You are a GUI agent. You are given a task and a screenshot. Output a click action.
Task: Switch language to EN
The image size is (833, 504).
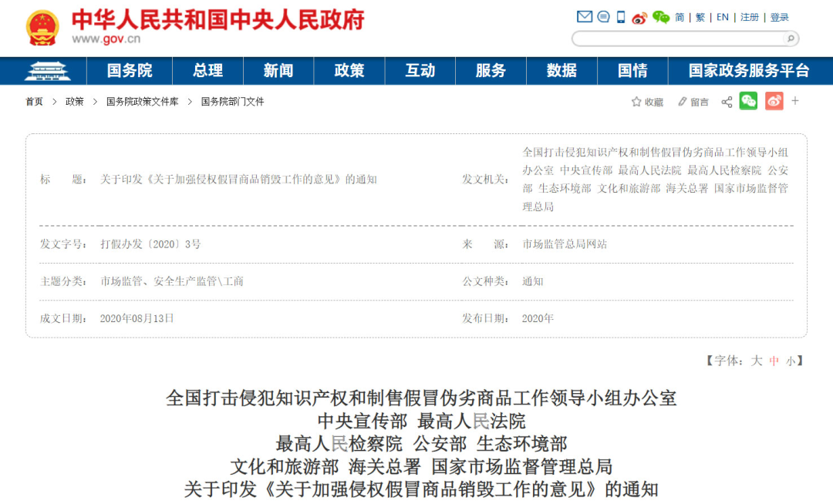722,17
